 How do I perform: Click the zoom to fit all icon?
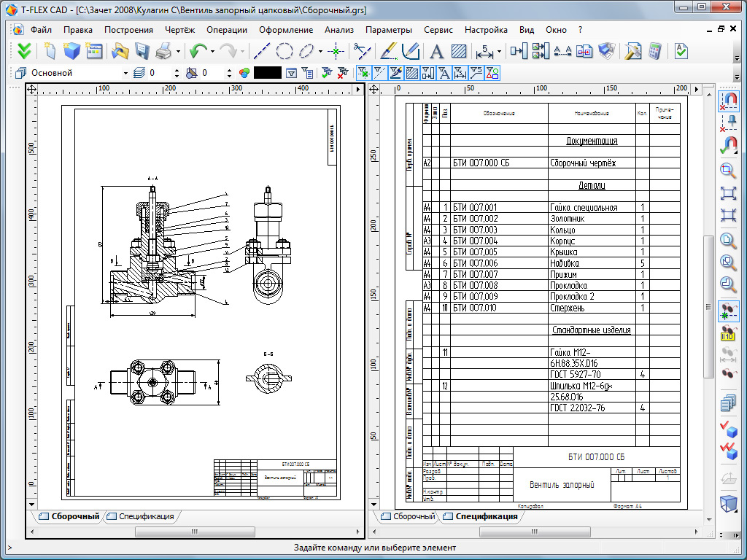[728, 192]
